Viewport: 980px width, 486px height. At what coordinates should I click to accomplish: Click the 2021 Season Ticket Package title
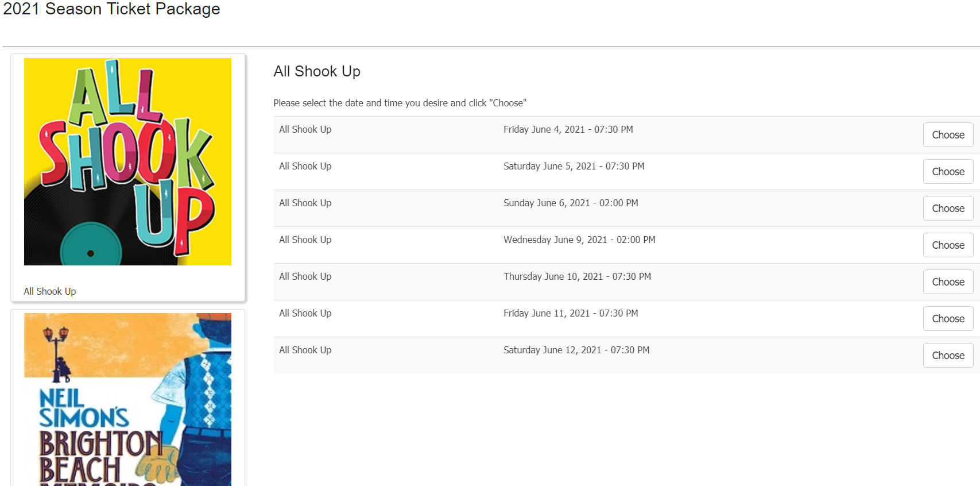click(111, 9)
